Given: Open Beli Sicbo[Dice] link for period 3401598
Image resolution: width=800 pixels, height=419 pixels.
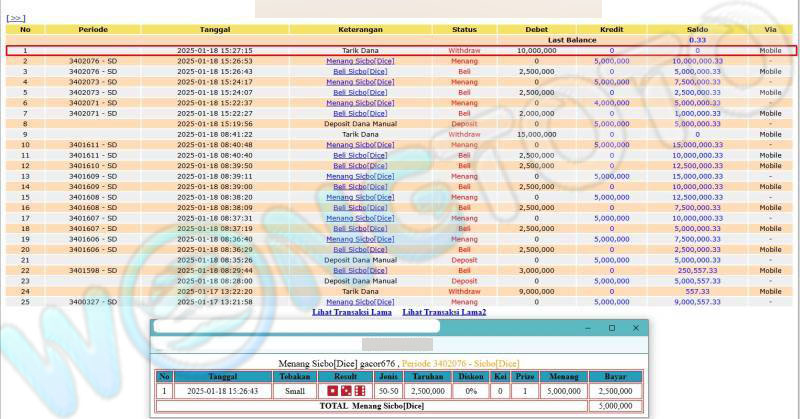Looking at the screenshot, I should (x=360, y=270).
